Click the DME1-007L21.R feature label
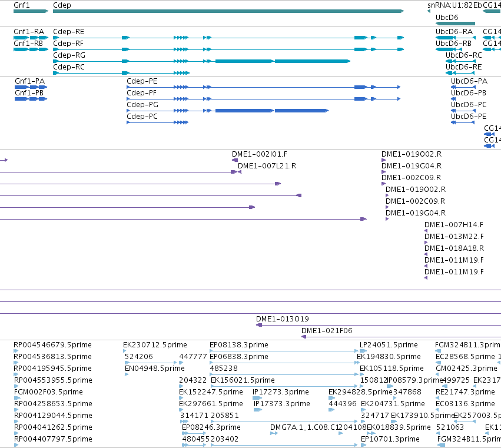The width and height of the screenshot is (501, 448). point(267,166)
